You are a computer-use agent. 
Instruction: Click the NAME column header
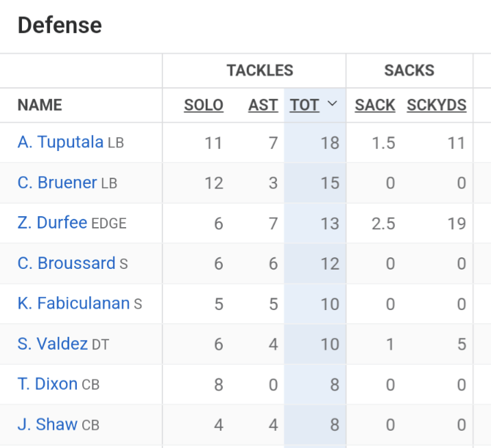tap(40, 105)
